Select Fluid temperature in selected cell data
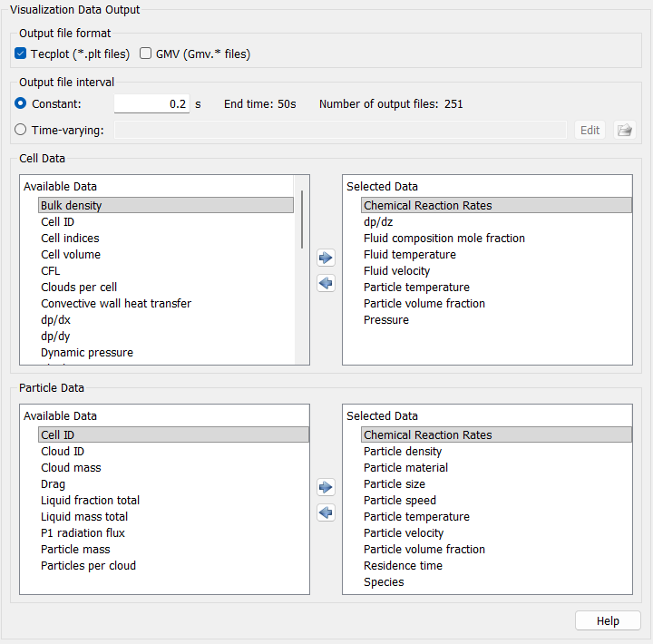The height and width of the screenshot is (644, 653). tap(409, 255)
